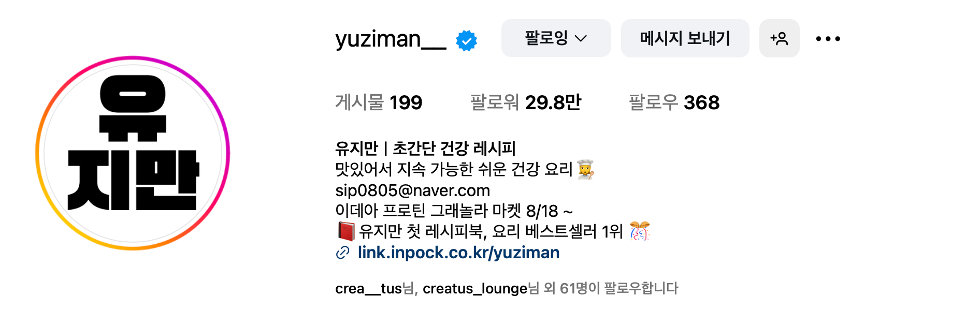
Task: Open the creatus_lounge follower profile link
Action: pos(474,288)
